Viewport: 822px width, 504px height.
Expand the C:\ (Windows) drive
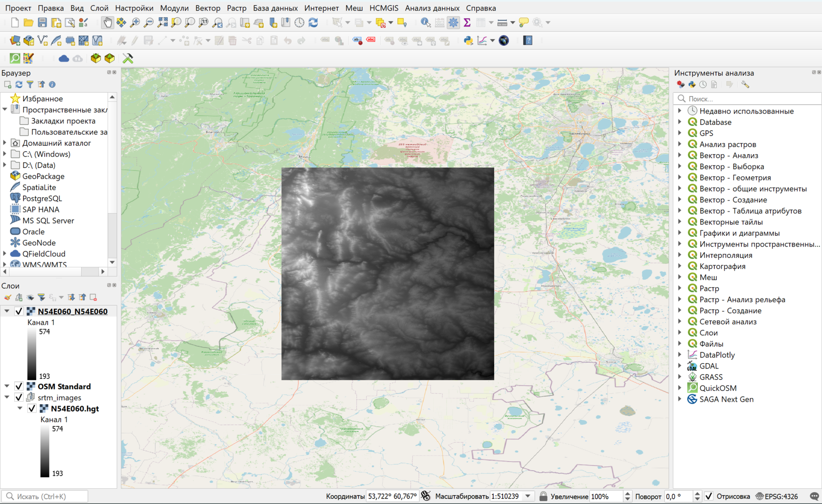tap(5, 154)
